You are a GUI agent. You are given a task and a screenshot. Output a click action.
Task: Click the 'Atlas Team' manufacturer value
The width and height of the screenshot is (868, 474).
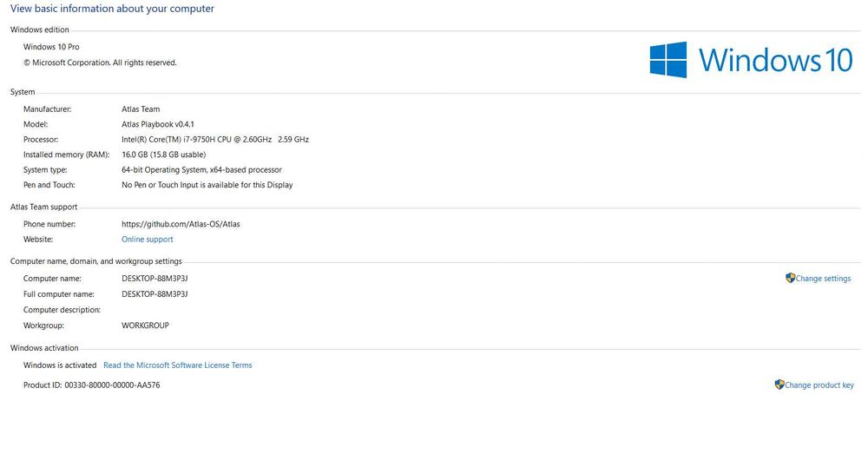[141, 109]
